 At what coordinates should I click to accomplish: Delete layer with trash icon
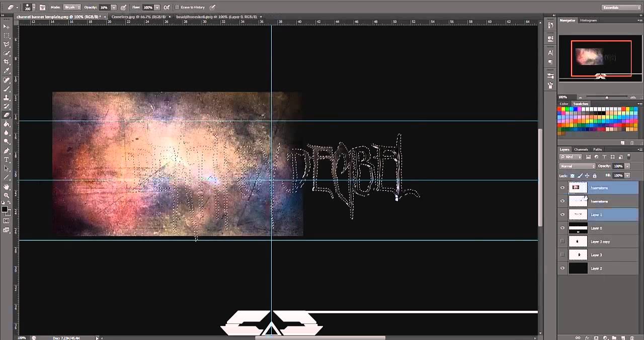(632, 337)
